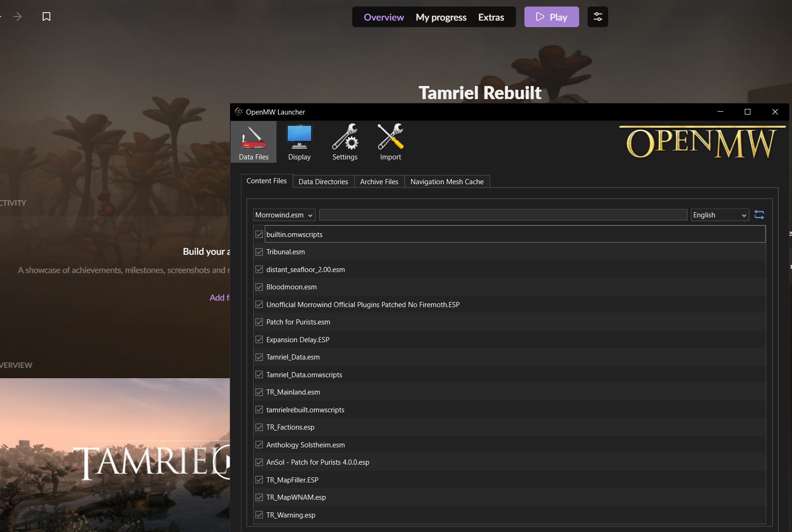Toggle TR_Warning.esp checkbox
This screenshot has width=792, height=532.
[259, 515]
